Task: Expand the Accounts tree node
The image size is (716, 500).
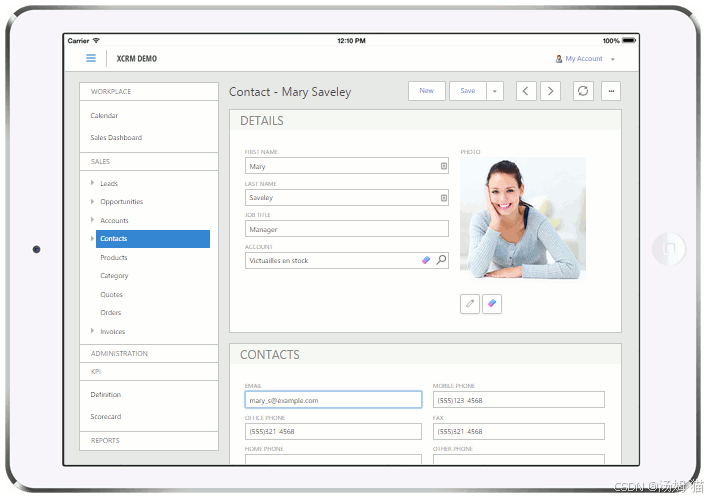Action: tap(92, 220)
